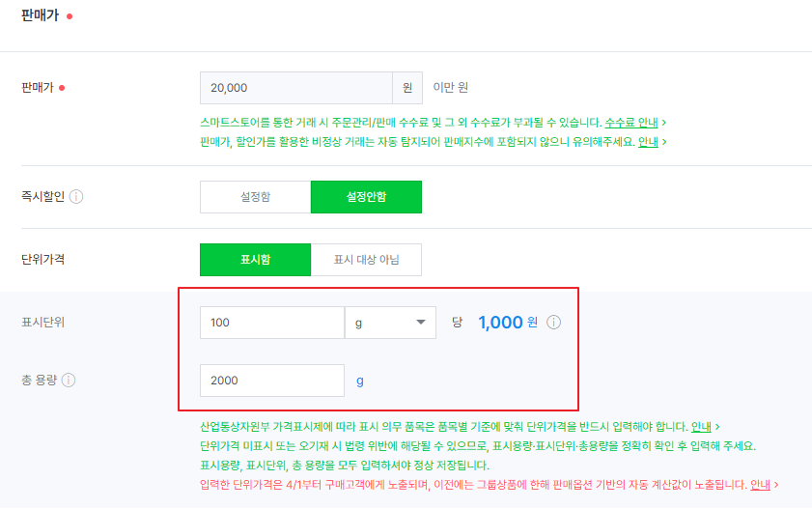Choose 표시 대상 아님 for 단위가격
Screen dimensions: 812x509
pyautogui.click(x=366, y=260)
